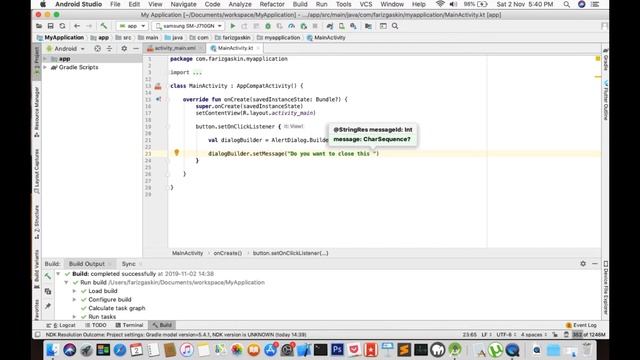Open the Logcat tool window
Image resolution: width=640 pixels, height=360 pixels.
coord(61,325)
